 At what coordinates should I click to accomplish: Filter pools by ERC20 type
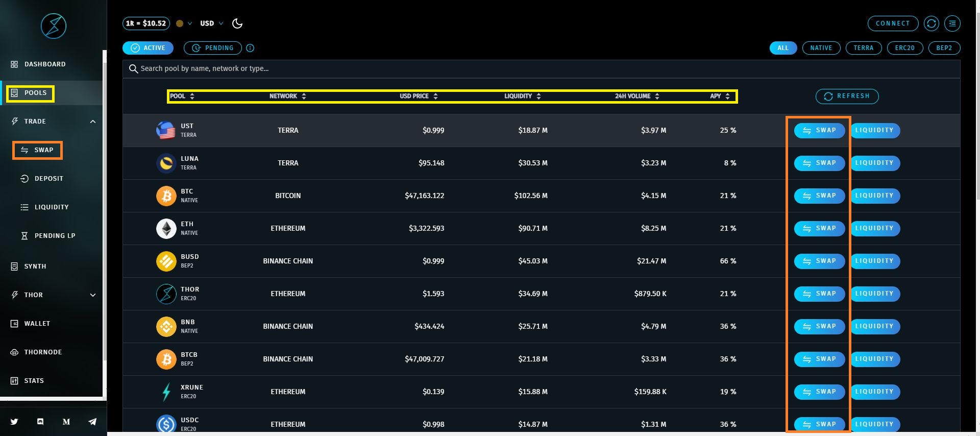click(905, 48)
